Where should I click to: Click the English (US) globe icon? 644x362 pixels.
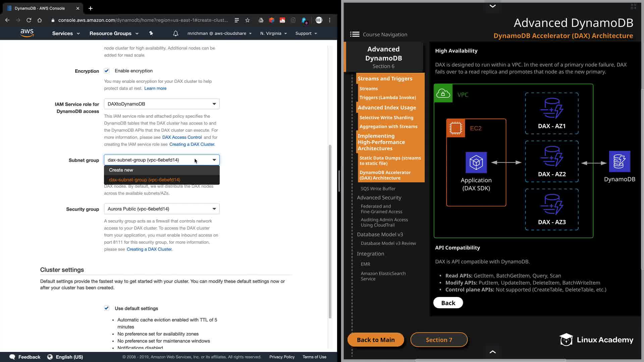coord(50,357)
